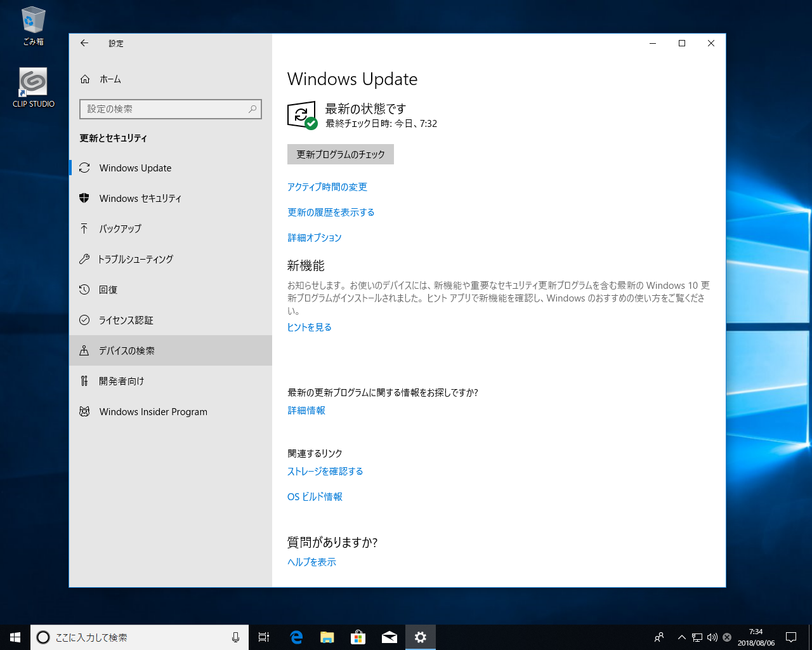The image size is (812, 650).
Task: Open the Mail app on taskbar
Action: tap(390, 637)
